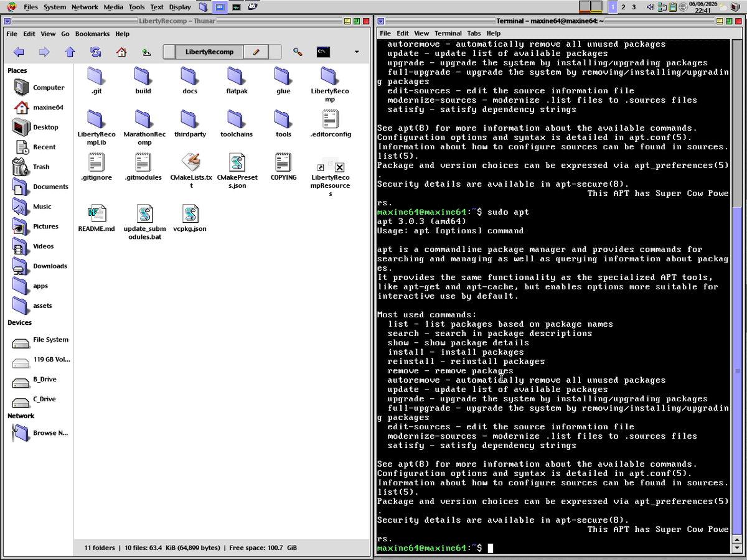Select the vcpkg.json file
Screen dimensions: 747x560
(190, 218)
